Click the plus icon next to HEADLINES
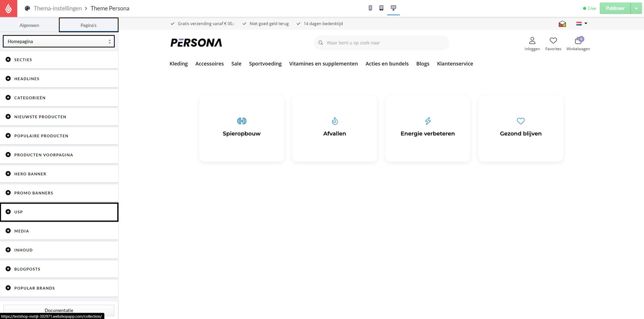Image resolution: width=644 pixels, height=319 pixels. tap(8, 79)
